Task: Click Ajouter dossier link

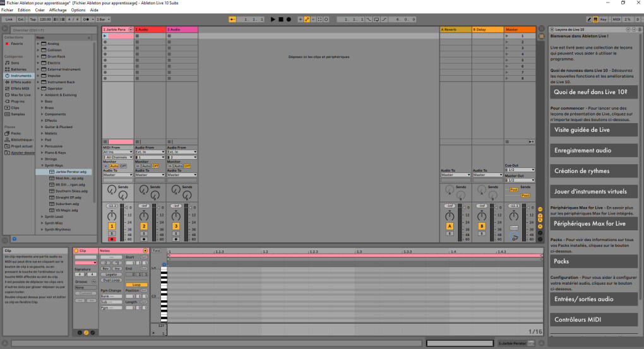Action: tap(23, 153)
